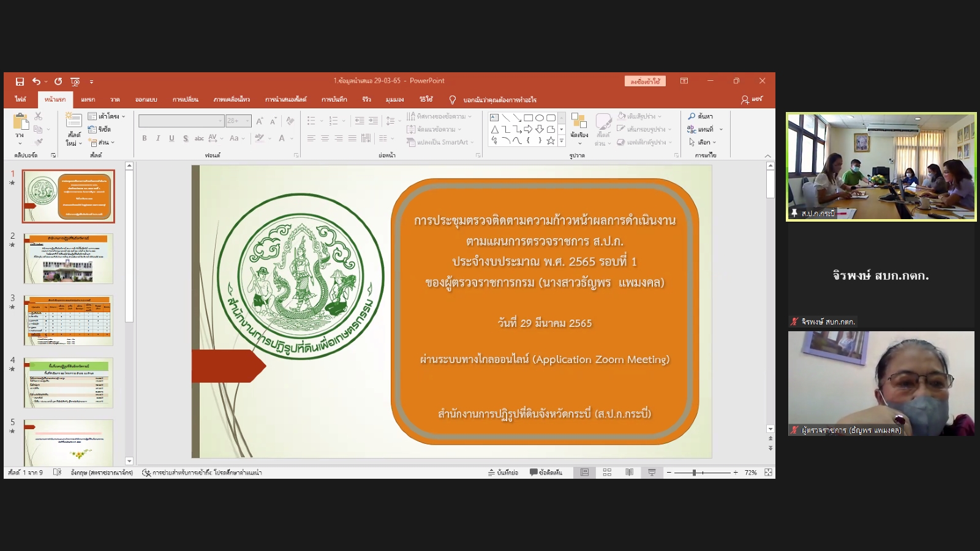Click the แชร์ (Share) button
The image size is (980, 551).
click(x=752, y=99)
